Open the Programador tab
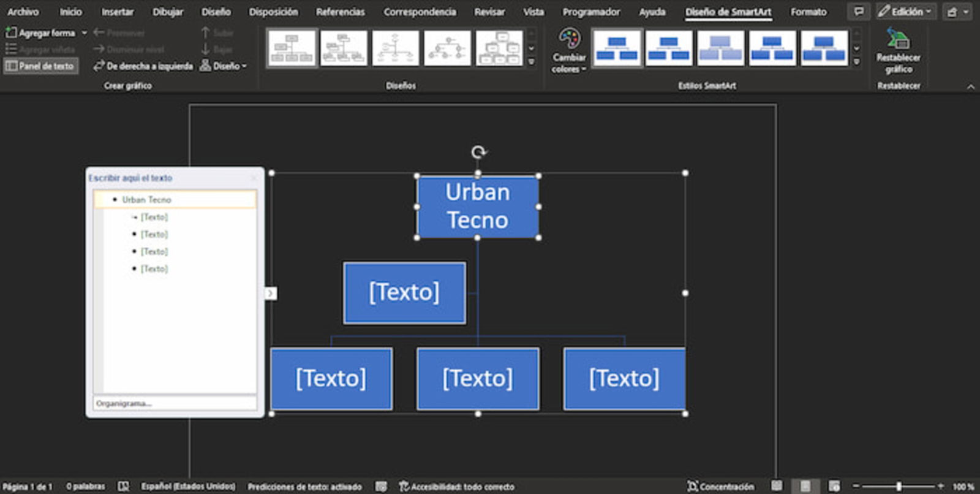980x494 pixels. click(591, 12)
